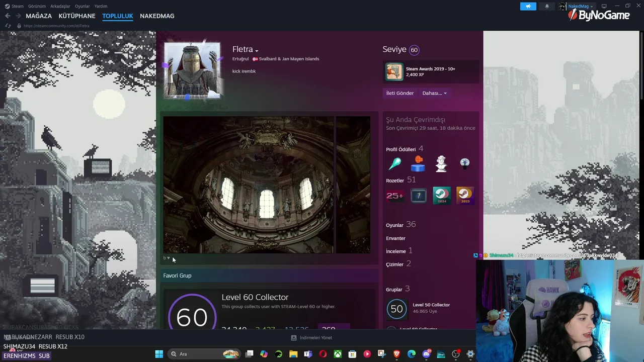
Task: Open the Steam announcements megaphone button
Action: [x=528, y=6]
